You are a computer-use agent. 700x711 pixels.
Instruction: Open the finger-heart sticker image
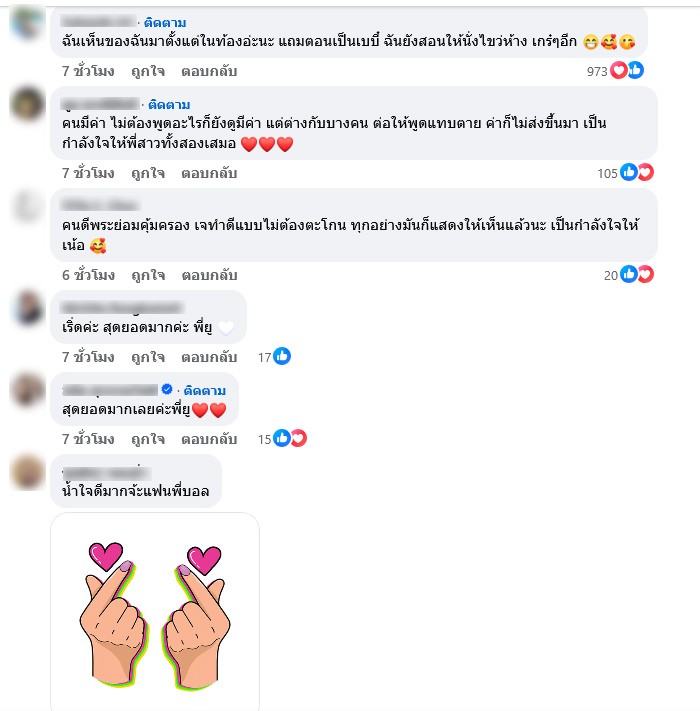pyautogui.click(x=155, y=612)
